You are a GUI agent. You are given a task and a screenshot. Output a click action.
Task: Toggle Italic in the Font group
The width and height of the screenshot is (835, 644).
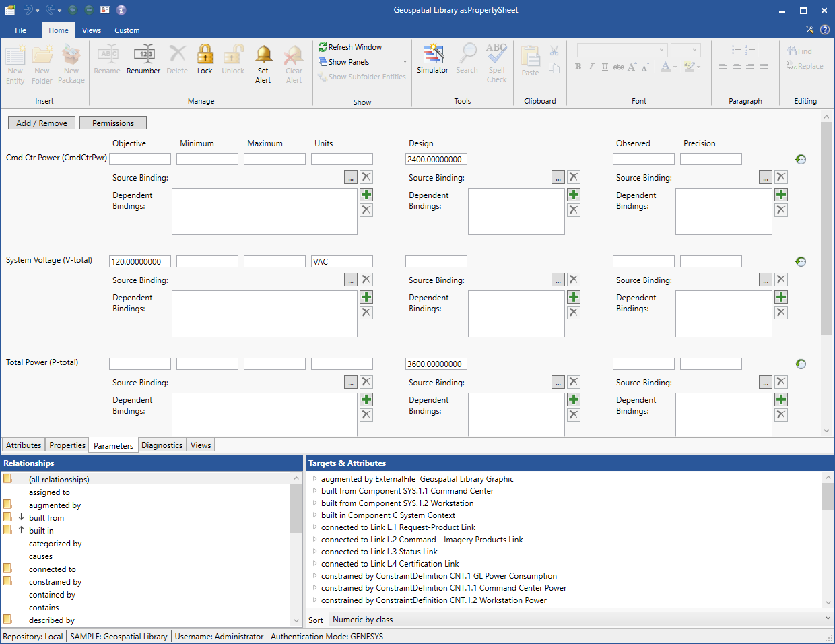591,67
